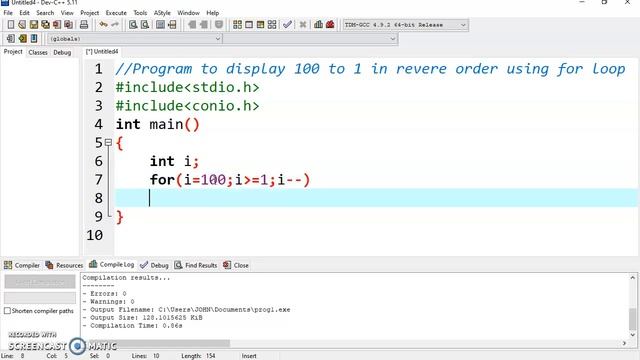Start debugging with the checkmark icon

click(287, 25)
